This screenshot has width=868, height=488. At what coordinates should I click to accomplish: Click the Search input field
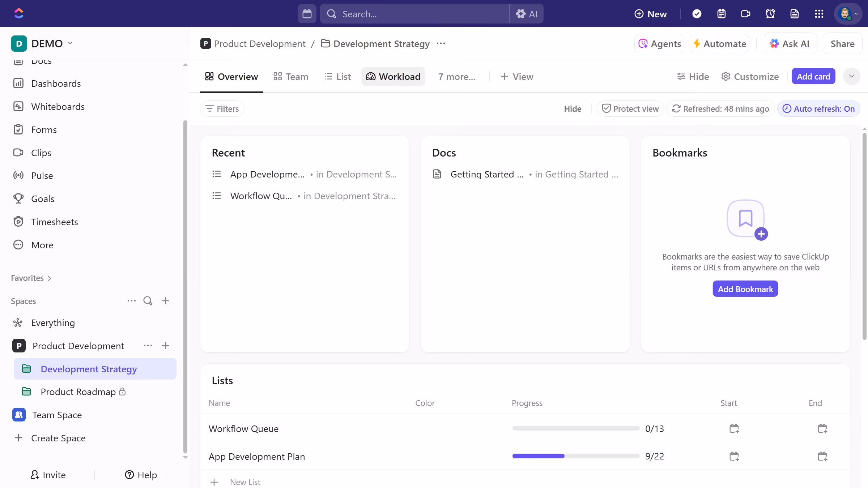[414, 14]
